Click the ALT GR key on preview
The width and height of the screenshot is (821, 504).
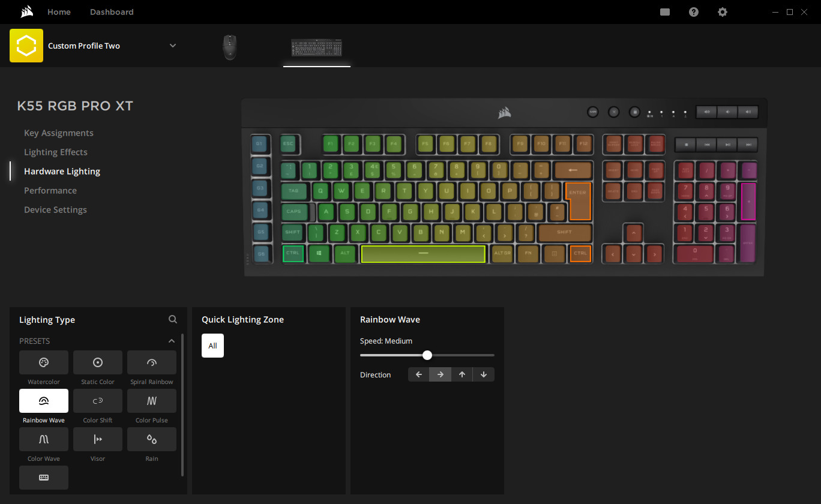click(502, 254)
